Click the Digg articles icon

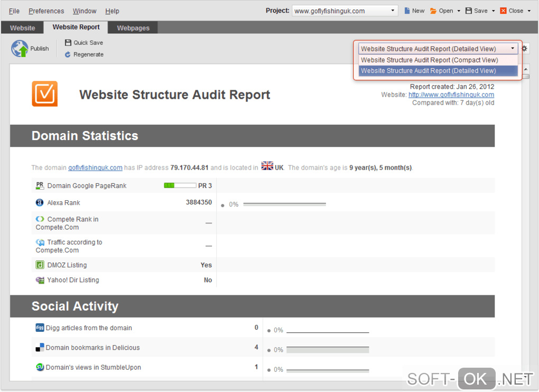point(40,328)
